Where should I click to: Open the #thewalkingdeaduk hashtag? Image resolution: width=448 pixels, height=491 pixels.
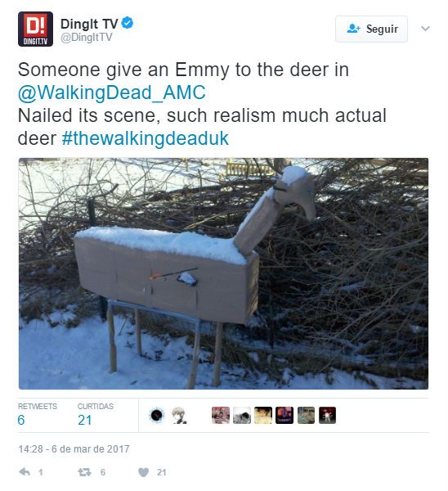coord(146,138)
